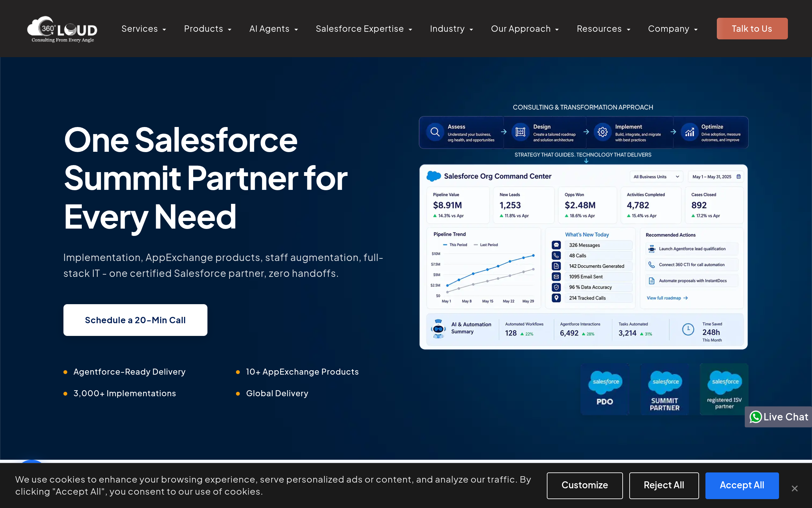
Task: Expand the Our Approach dropdown arrow
Action: (x=557, y=30)
